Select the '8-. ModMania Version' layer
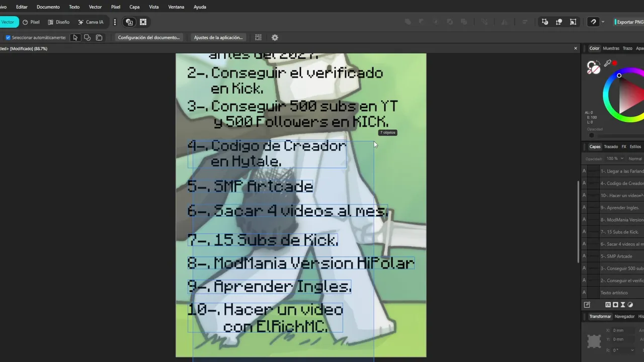644x362 pixels. pyautogui.click(x=613, y=220)
